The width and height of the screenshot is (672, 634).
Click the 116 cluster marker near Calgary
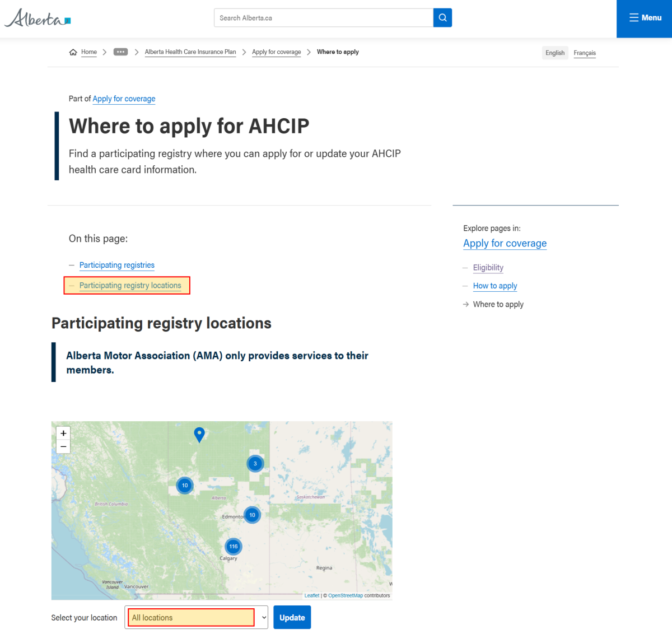point(233,546)
